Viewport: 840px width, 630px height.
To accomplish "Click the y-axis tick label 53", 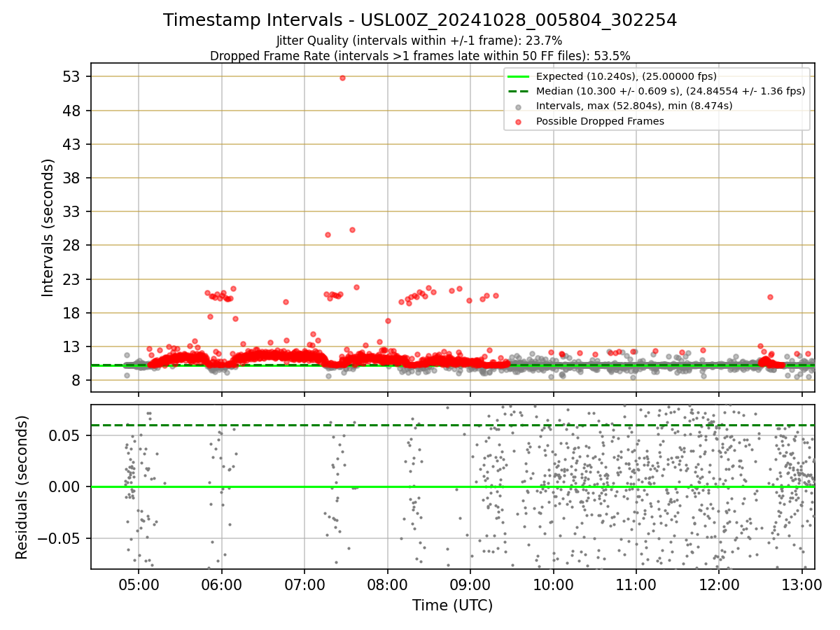I will tap(73, 76).
